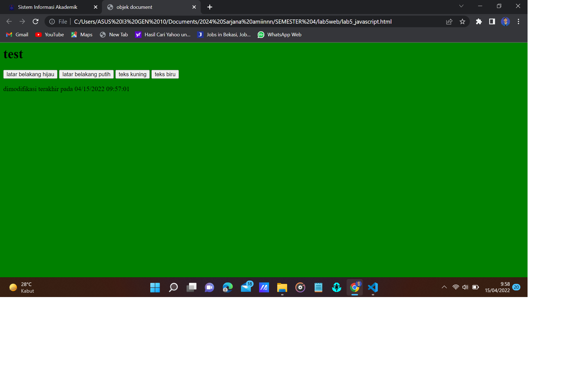Launch Visual Studio Code from the taskbar

(x=373, y=287)
